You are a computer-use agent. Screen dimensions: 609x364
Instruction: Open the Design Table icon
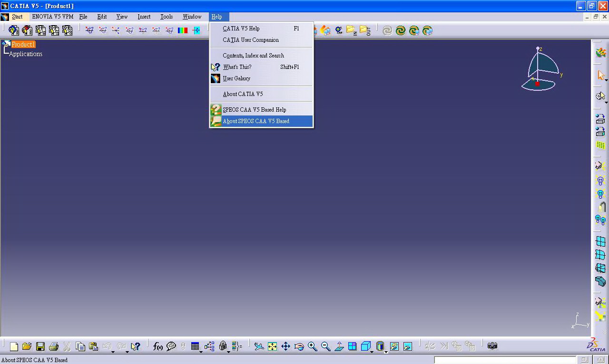(195, 346)
